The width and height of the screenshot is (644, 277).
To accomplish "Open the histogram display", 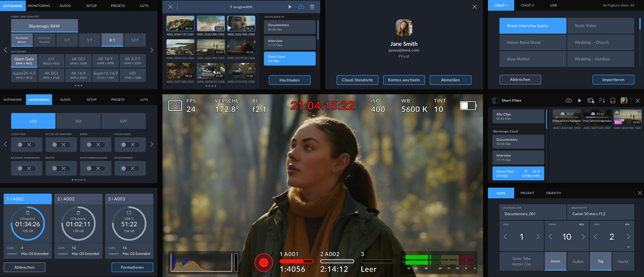I will point(203,262).
